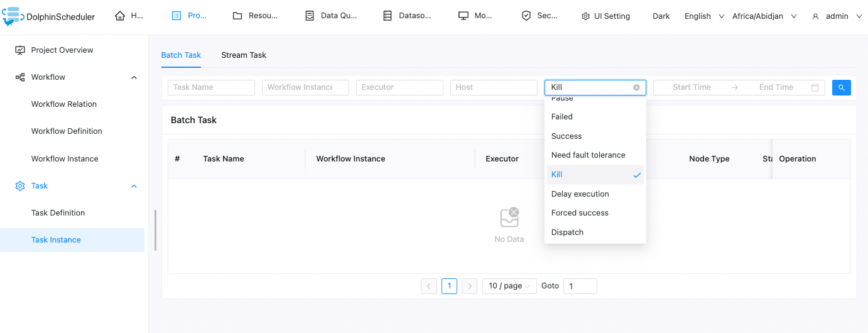The width and height of the screenshot is (868, 333).
Task: Select Task Instance in the sidebar
Action: click(x=72, y=240)
